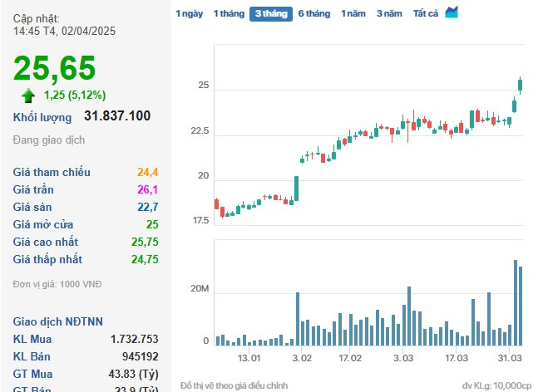Viewport: 548px width, 392px height.
Task: Switch chart to '6 tháng' range
Action: [313, 13]
